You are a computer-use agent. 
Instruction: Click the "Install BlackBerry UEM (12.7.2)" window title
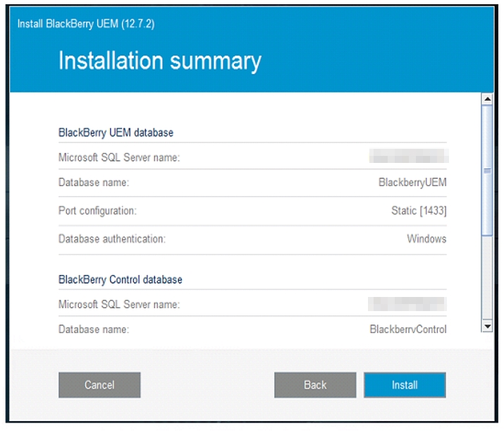(86, 23)
